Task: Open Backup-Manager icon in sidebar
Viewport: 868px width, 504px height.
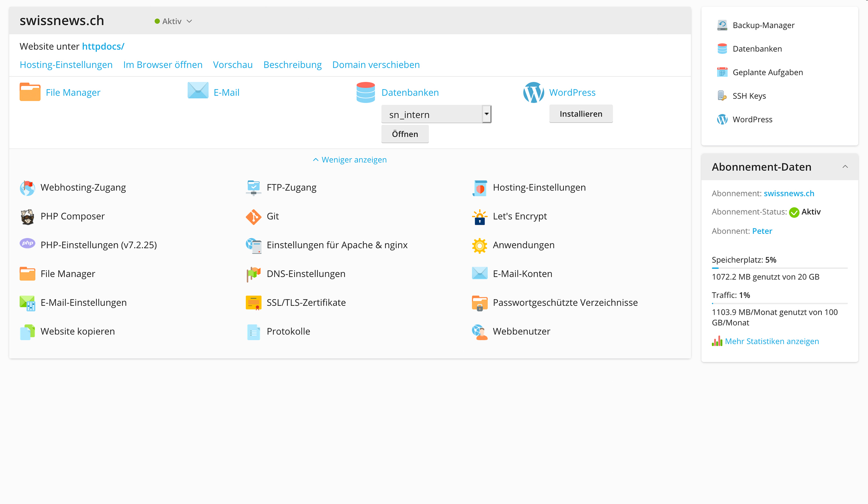Action: point(722,25)
